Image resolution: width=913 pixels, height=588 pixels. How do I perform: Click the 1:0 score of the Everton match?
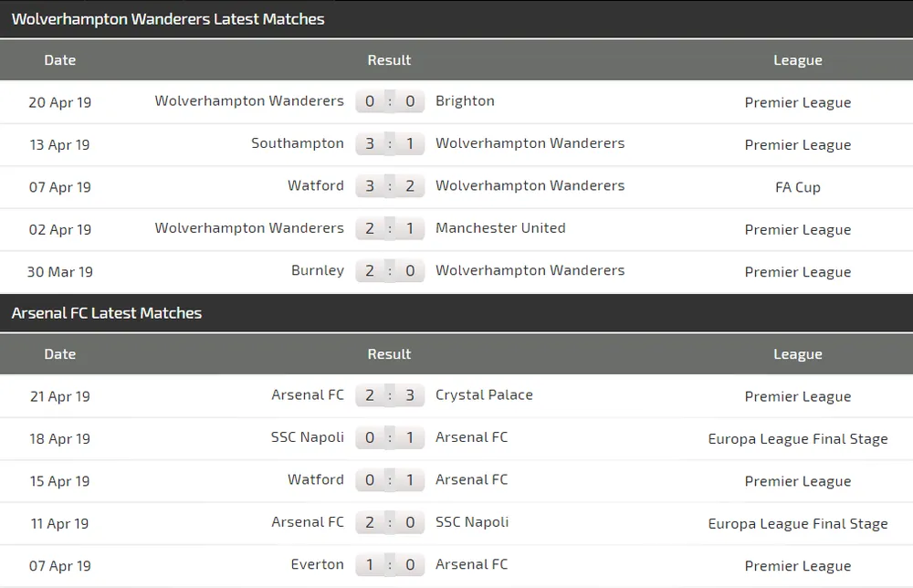[390, 564]
